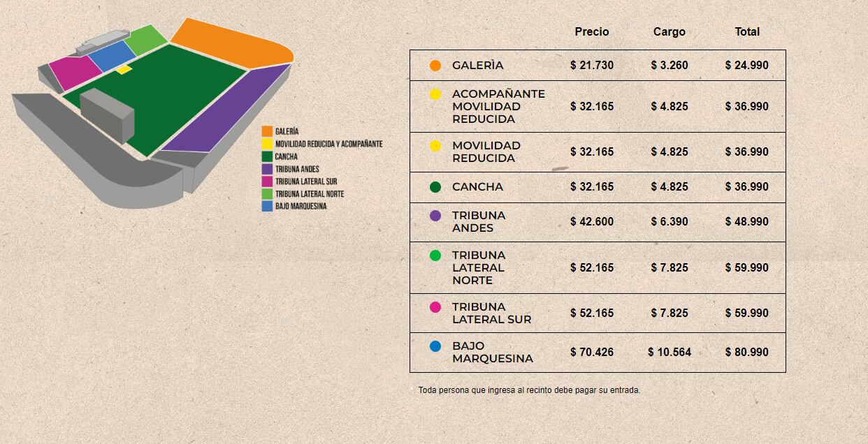Click the light green Tribuna Lateral Norte dot
This screenshot has height=444, width=868.
coord(435,256)
